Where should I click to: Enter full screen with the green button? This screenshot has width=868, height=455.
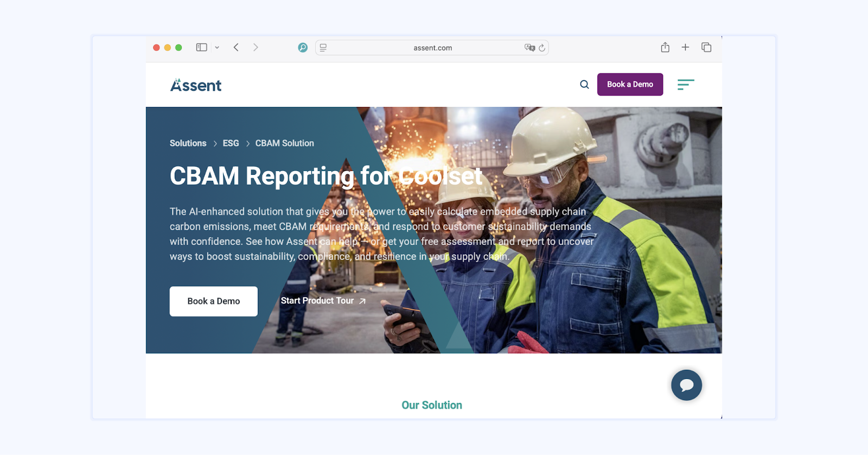pyautogui.click(x=178, y=48)
